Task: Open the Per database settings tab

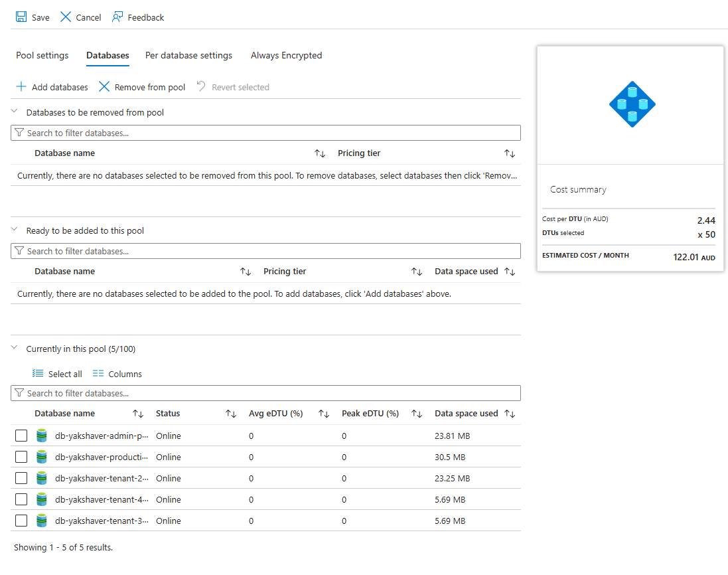Action: pos(188,56)
